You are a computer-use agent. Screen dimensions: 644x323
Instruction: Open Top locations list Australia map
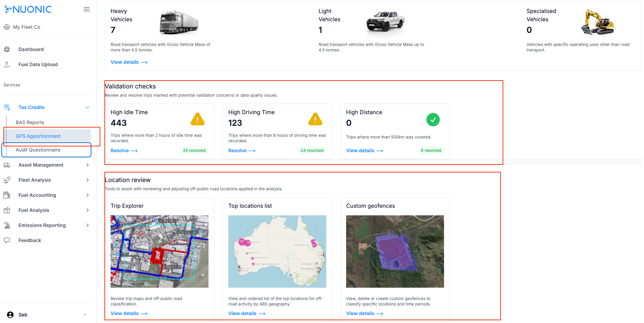coord(277,251)
